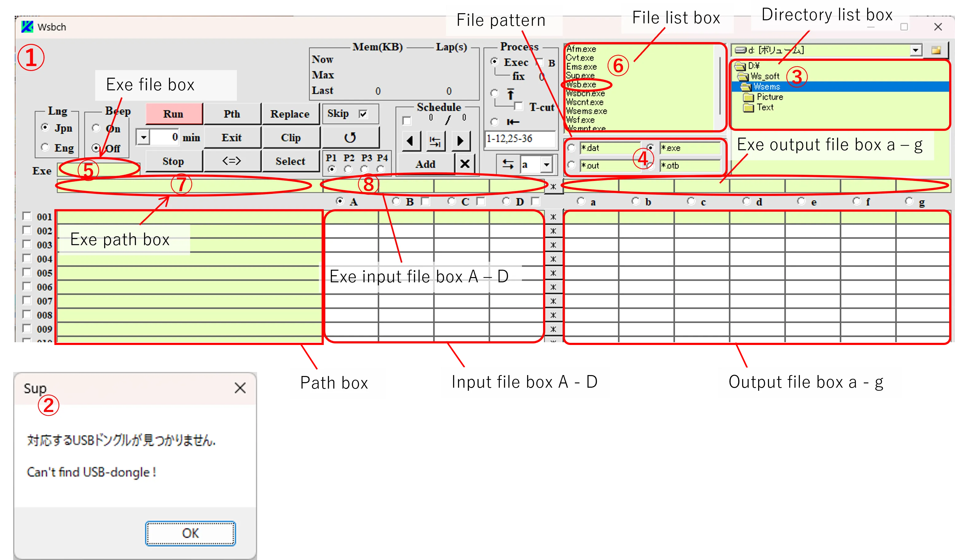
Task: Click the Schedule Add button
Action: 425,164
